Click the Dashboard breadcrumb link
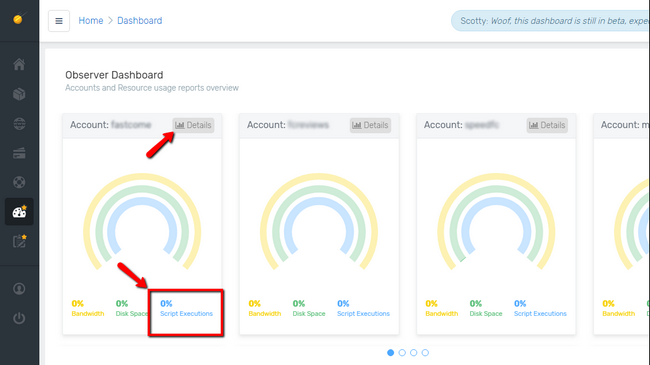650x365 pixels. pyautogui.click(x=140, y=21)
